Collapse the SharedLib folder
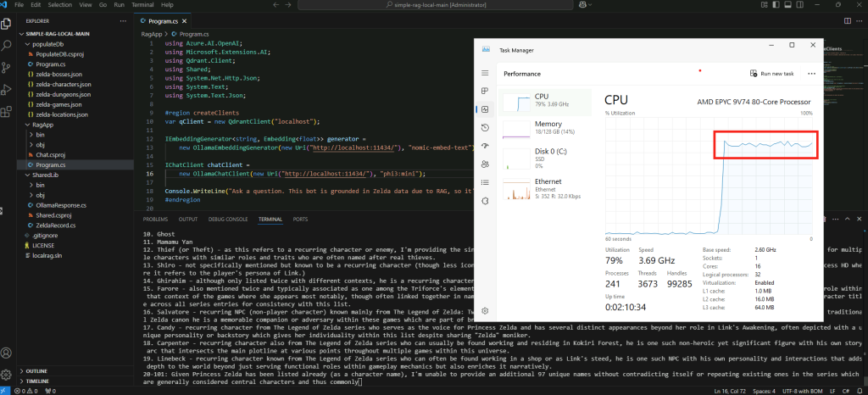This screenshot has width=868, height=395. (45, 175)
